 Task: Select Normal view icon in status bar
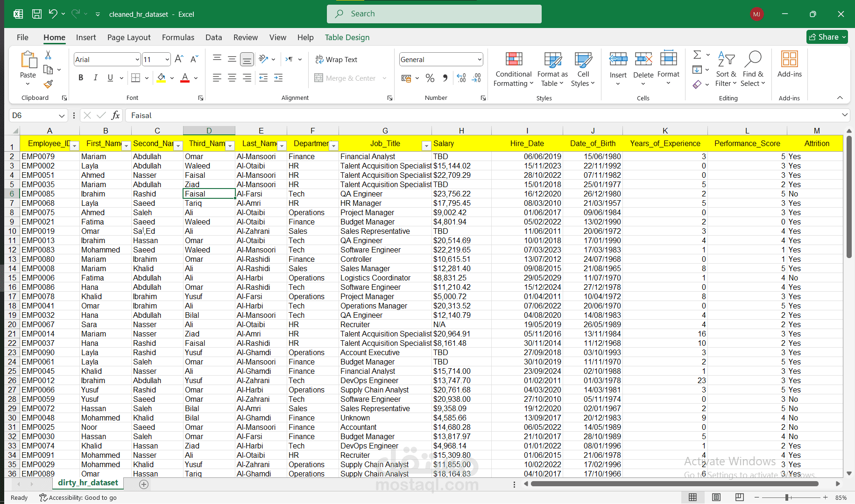693,497
